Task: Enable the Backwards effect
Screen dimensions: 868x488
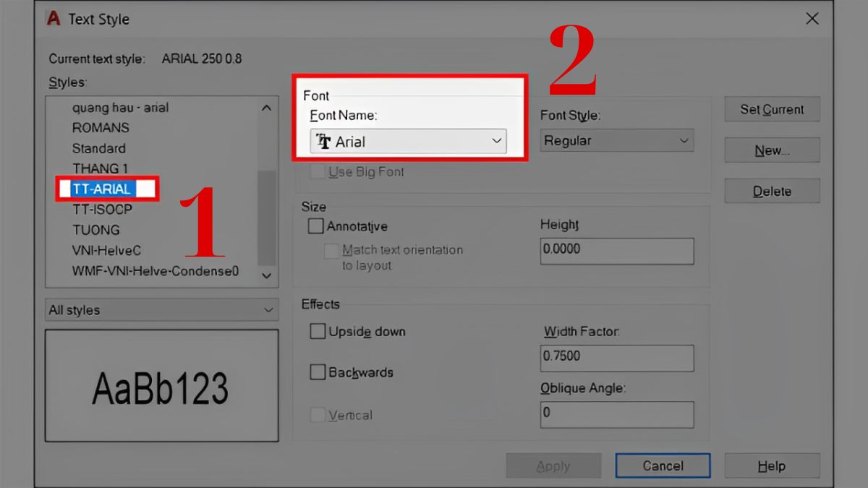Action: click(x=317, y=373)
